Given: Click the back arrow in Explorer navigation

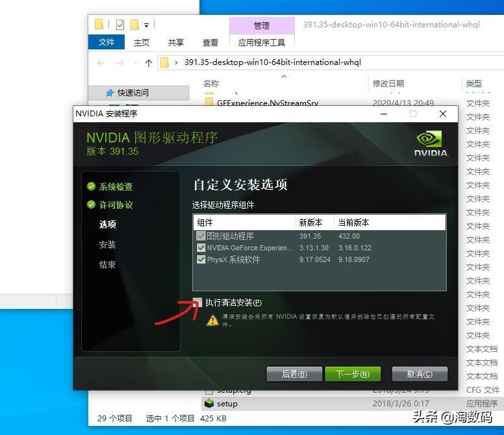Looking at the screenshot, I should (101, 62).
